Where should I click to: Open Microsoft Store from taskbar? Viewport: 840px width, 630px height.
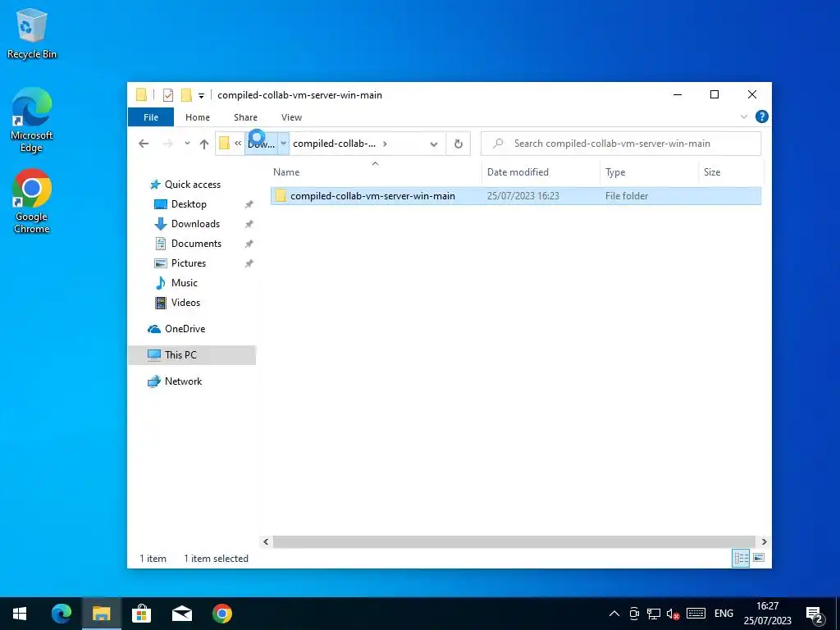(x=141, y=614)
